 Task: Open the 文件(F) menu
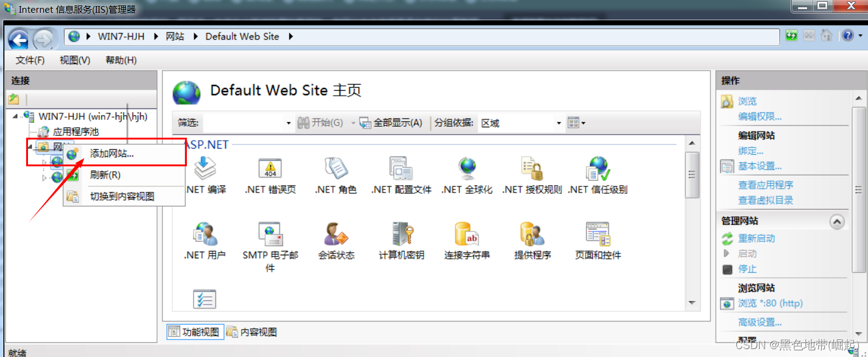[x=30, y=60]
